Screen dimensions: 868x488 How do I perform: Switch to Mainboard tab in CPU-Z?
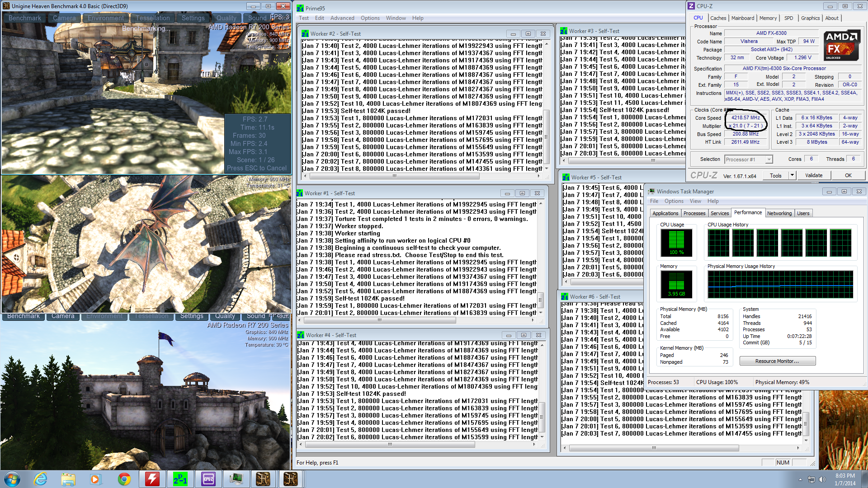click(x=743, y=18)
